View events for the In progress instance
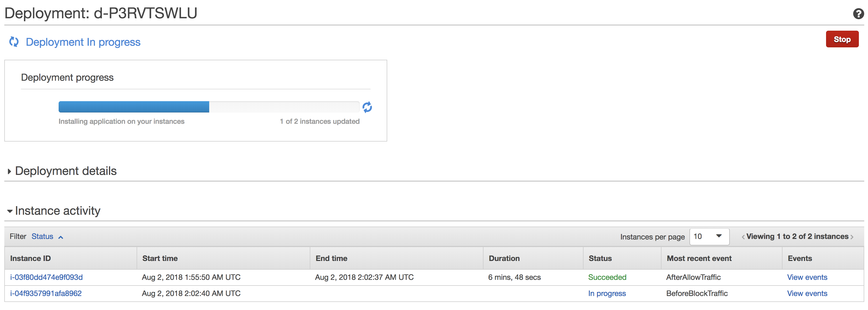Viewport: 868px width, 310px height. 807,294
